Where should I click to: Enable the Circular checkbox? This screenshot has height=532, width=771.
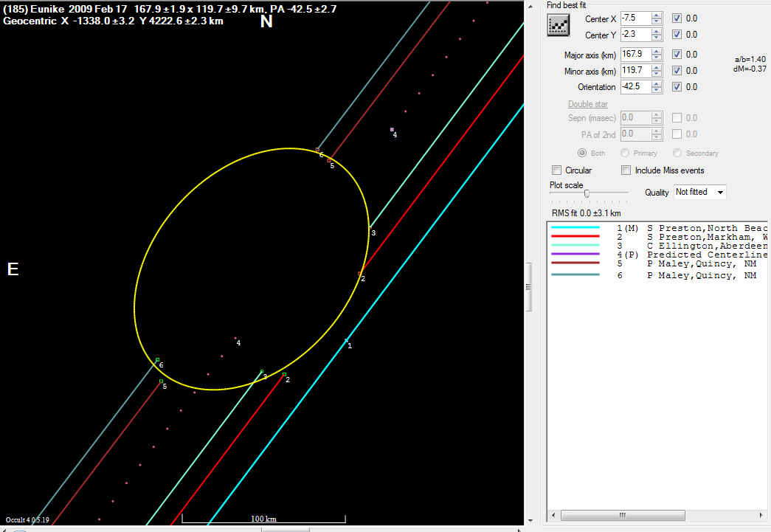557,170
